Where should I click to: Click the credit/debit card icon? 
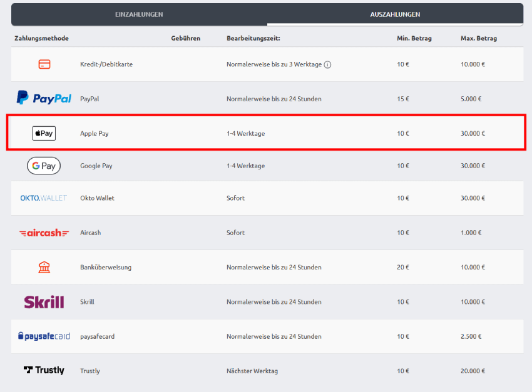pyautogui.click(x=44, y=64)
